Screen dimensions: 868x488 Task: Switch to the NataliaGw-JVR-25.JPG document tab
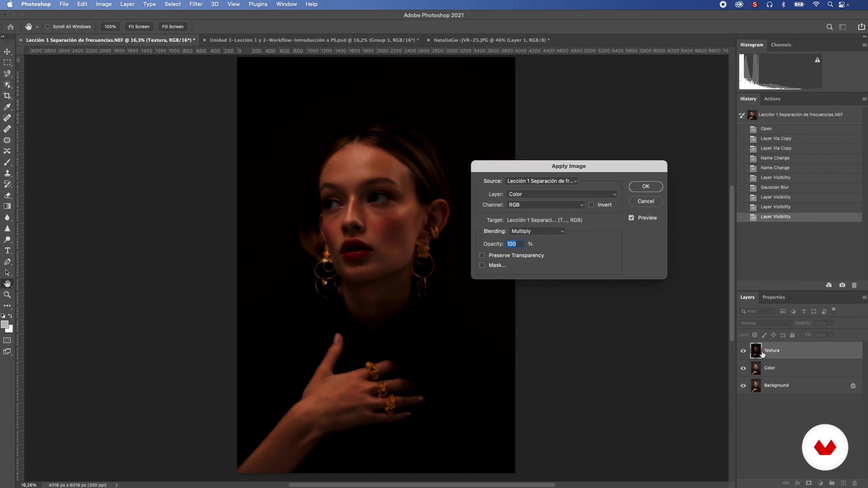pos(492,40)
